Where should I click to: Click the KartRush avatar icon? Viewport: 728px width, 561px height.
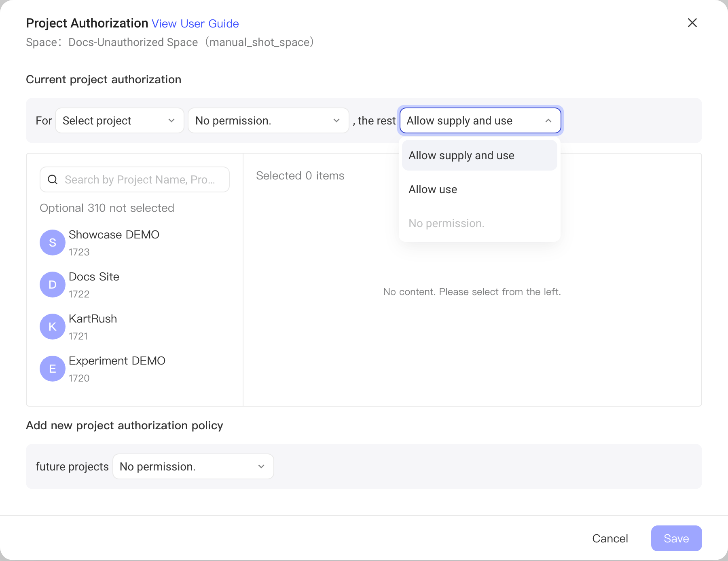[x=53, y=327]
